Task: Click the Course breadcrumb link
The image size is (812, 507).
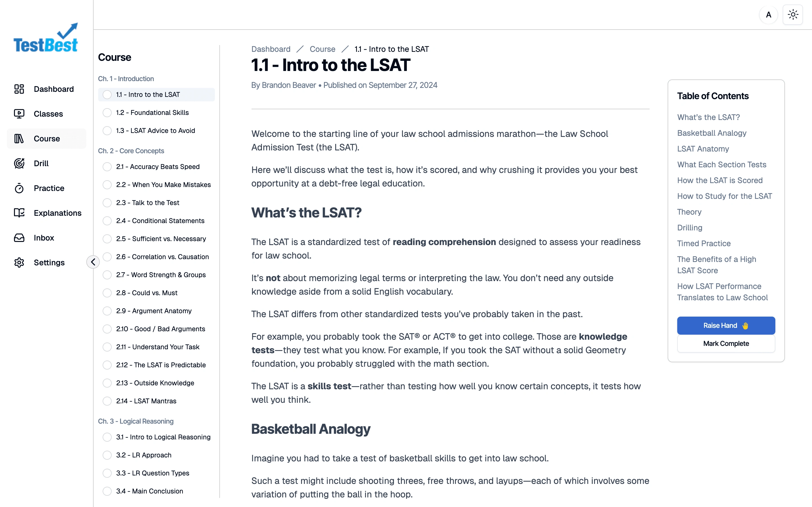Action: (x=322, y=49)
